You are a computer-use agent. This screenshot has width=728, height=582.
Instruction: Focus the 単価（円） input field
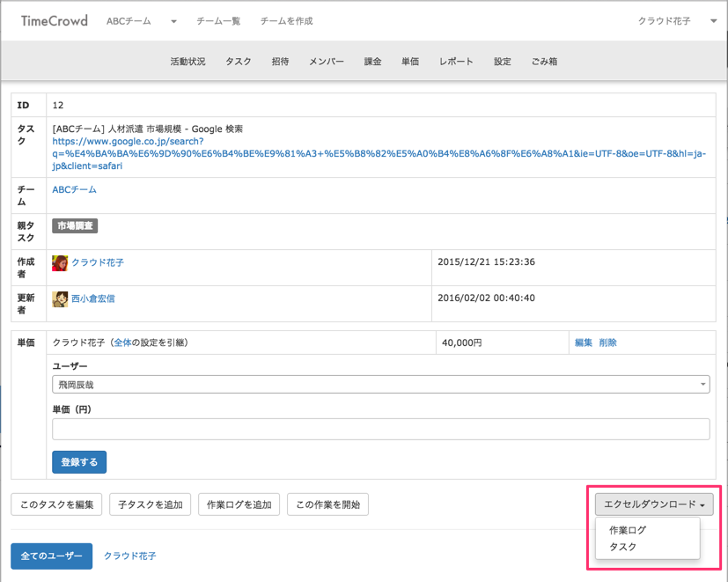(380, 429)
